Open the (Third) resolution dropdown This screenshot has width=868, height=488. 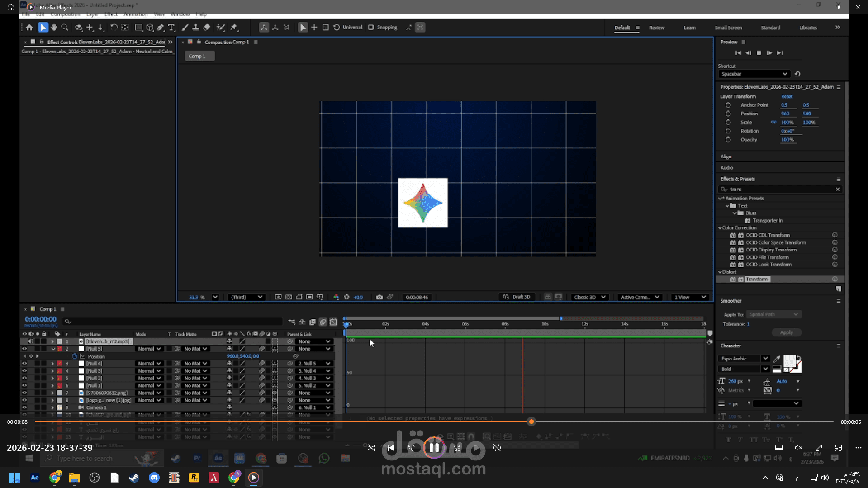(x=247, y=297)
